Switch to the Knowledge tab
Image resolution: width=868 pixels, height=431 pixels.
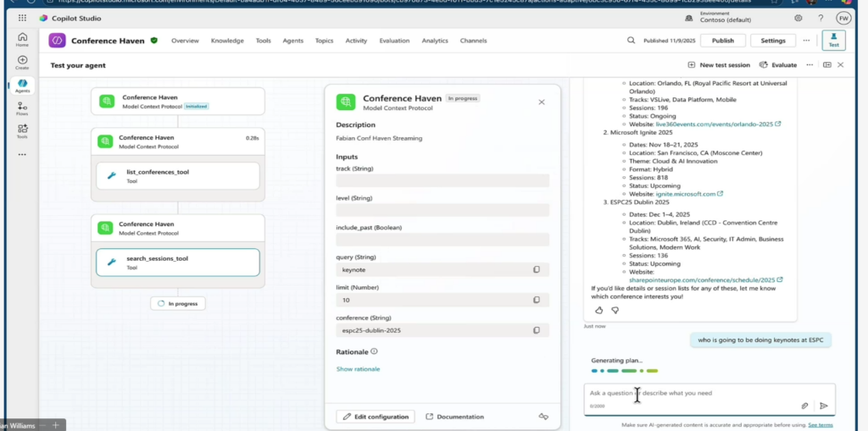(227, 41)
